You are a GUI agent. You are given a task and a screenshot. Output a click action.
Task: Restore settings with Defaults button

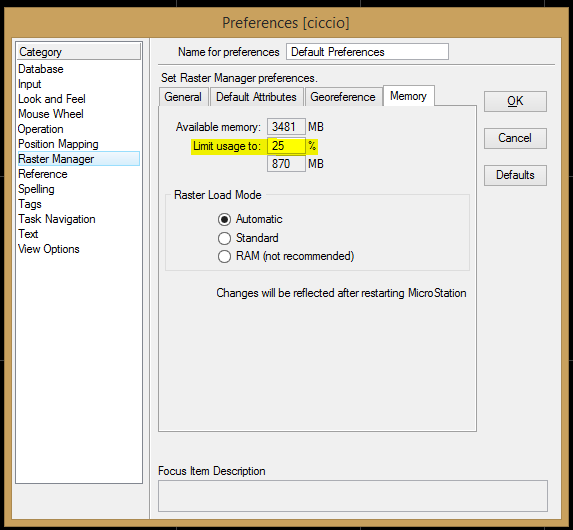point(515,175)
